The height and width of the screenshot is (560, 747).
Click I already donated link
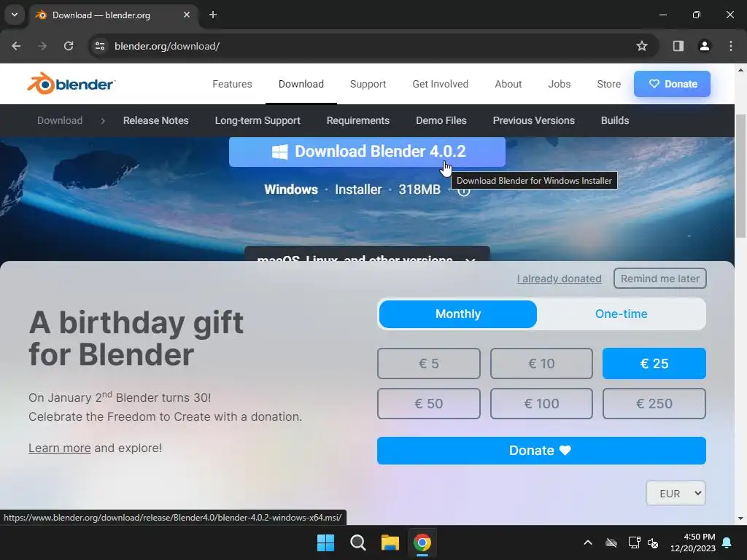point(560,279)
